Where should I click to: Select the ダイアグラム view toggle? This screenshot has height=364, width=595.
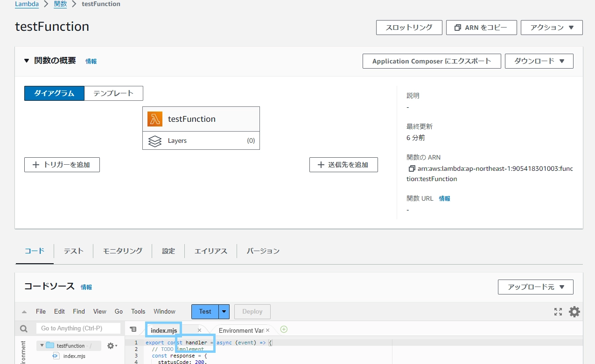(x=54, y=93)
